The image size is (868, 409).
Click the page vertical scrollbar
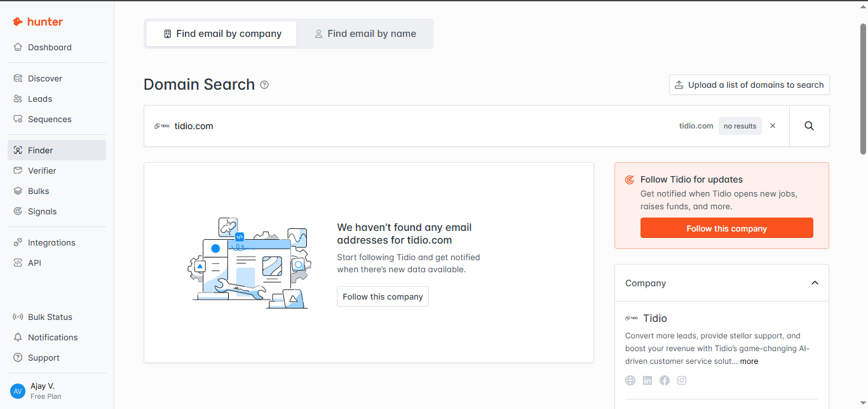point(863,89)
